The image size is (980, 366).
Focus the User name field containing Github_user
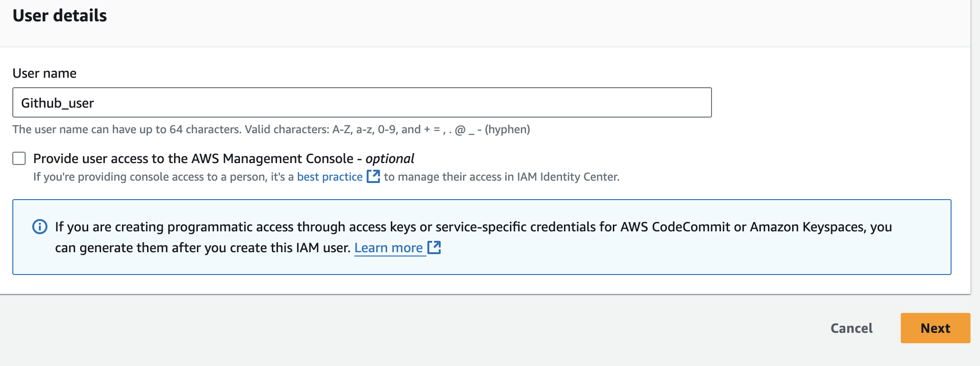coord(362,102)
